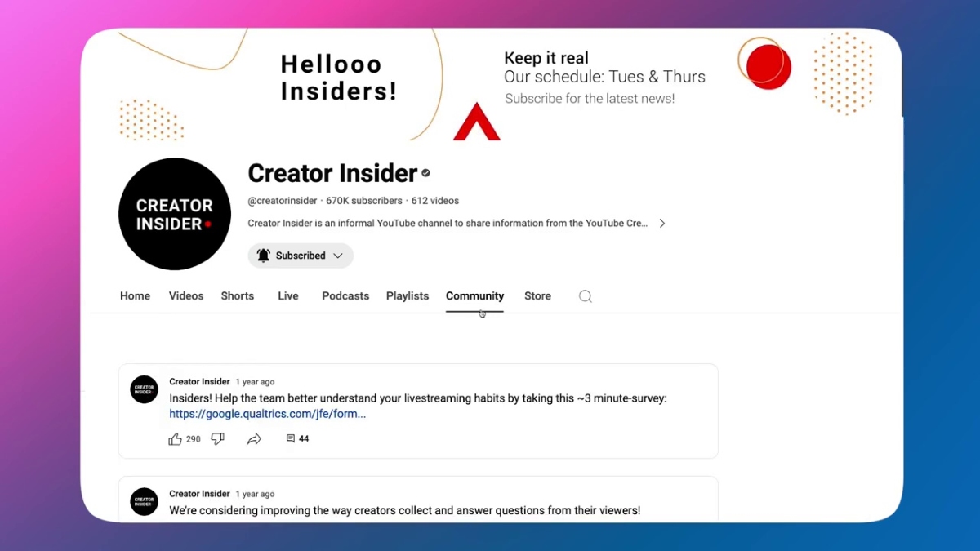Click the verified badge beside Creator Insider
This screenshot has width=980, height=551.
pyautogui.click(x=425, y=173)
